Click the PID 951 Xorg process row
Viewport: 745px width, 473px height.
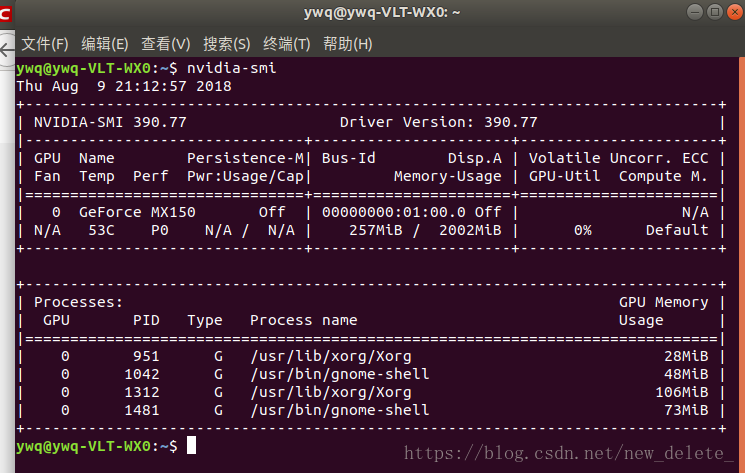click(x=371, y=356)
